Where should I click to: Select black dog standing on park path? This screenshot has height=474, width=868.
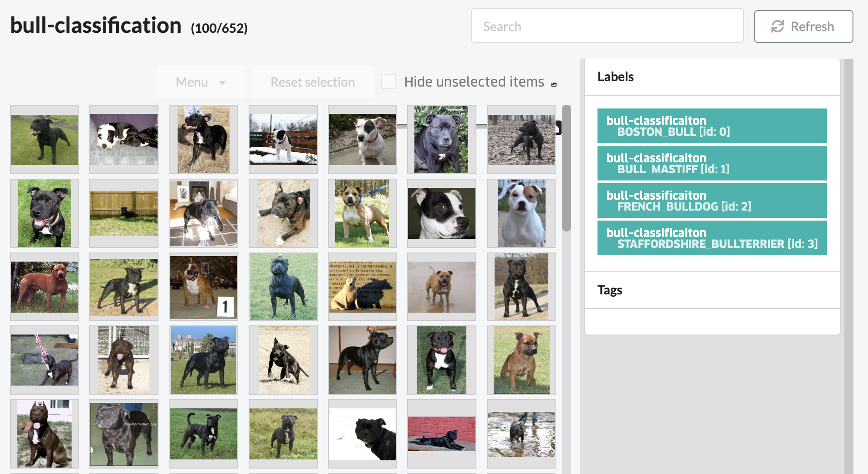[x=521, y=287]
